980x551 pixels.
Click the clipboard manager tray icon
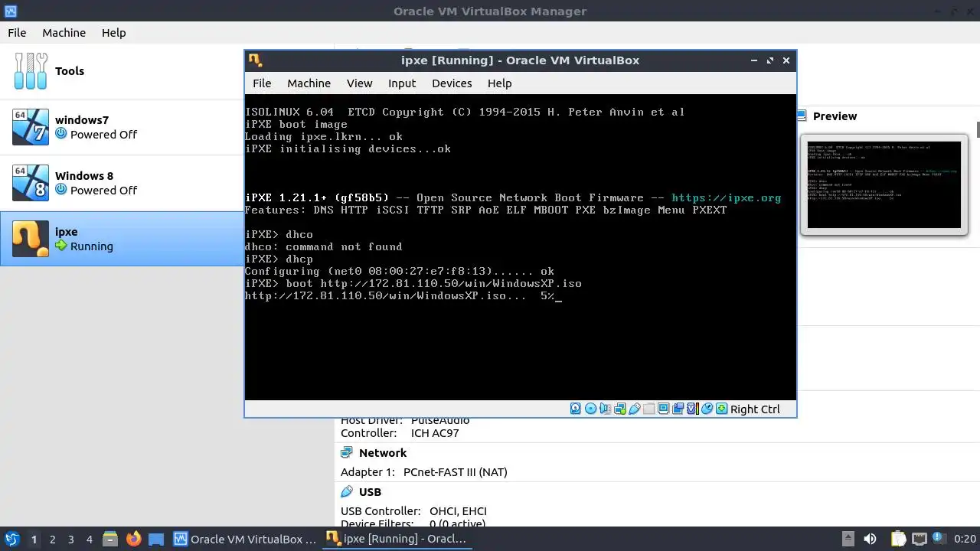899,539
